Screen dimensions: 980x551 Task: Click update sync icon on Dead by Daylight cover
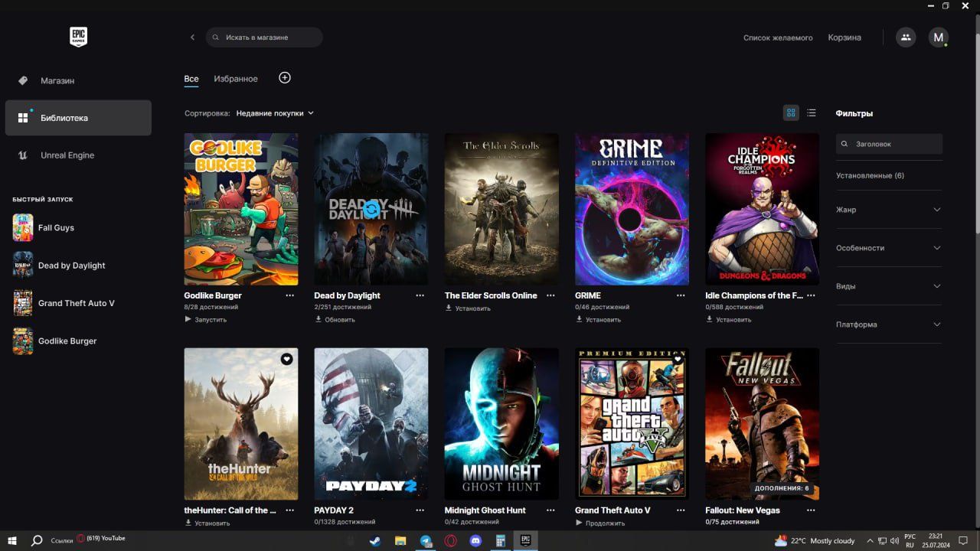(371, 209)
